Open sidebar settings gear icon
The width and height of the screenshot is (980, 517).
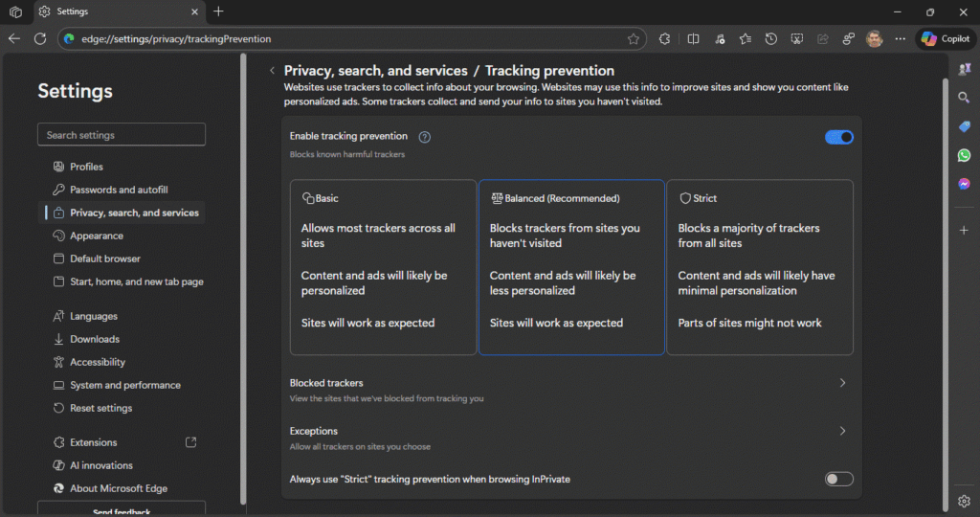pyautogui.click(x=964, y=501)
